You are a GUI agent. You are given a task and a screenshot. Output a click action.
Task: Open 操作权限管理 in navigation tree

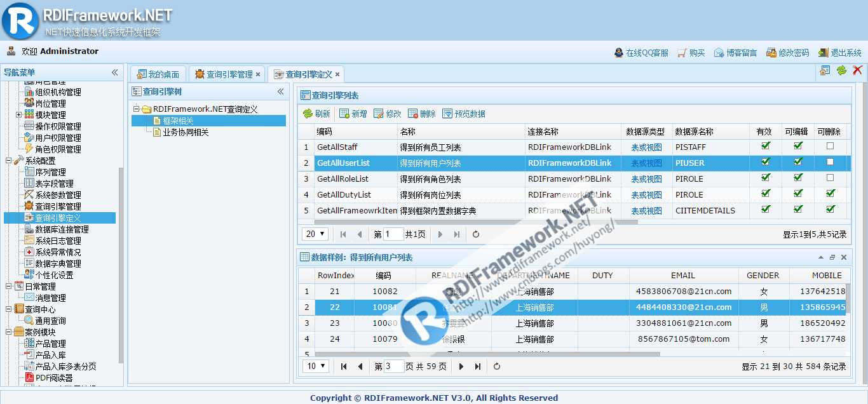[x=58, y=126]
